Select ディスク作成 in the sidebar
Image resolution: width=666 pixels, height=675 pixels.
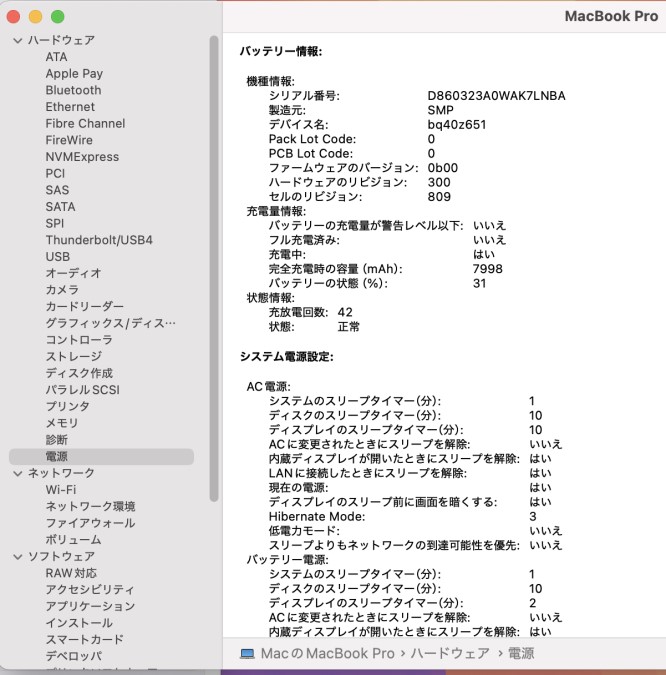(79, 373)
